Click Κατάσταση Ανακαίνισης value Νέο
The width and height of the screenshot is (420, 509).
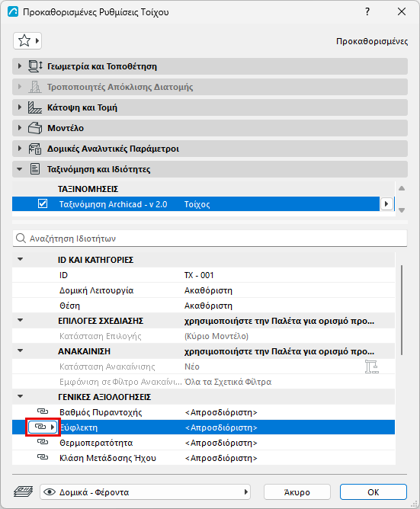coord(192,367)
